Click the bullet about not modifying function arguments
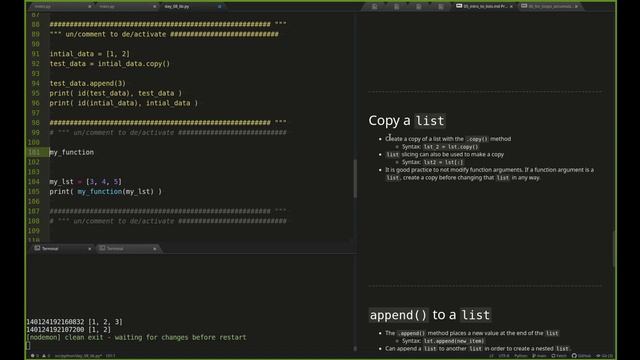Screen dimensions: 640x360 [489, 173]
